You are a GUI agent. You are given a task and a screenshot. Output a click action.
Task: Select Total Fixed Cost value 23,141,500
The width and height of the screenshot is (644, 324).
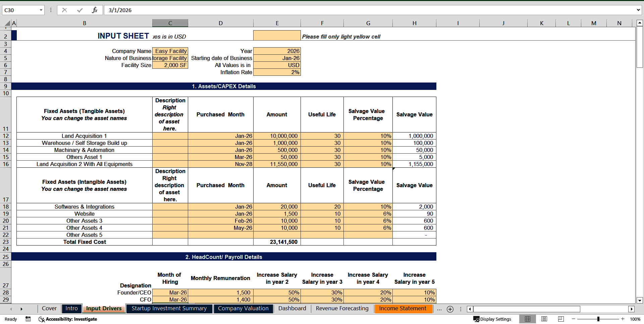click(277, 242)
